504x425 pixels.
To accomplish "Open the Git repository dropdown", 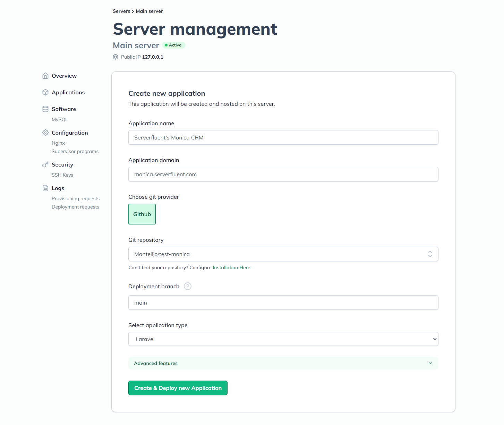I will 283,254.
